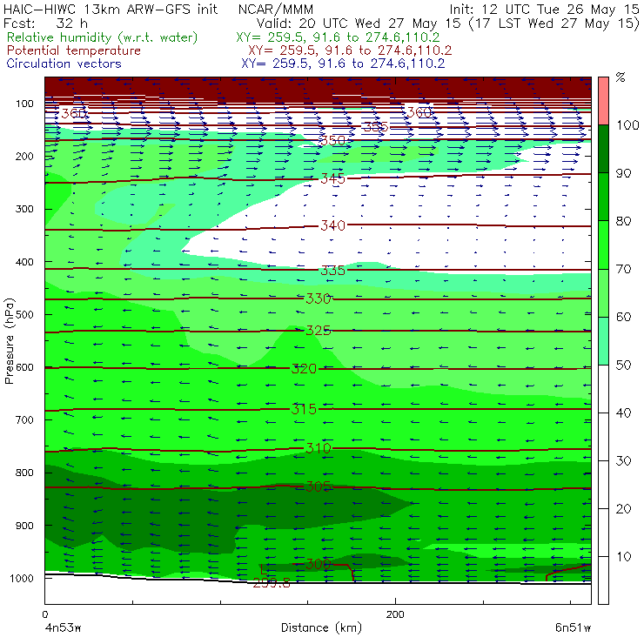Screen dimensions: 644x644
Task: Click the '315' contour label
Action: click(304, 409)
